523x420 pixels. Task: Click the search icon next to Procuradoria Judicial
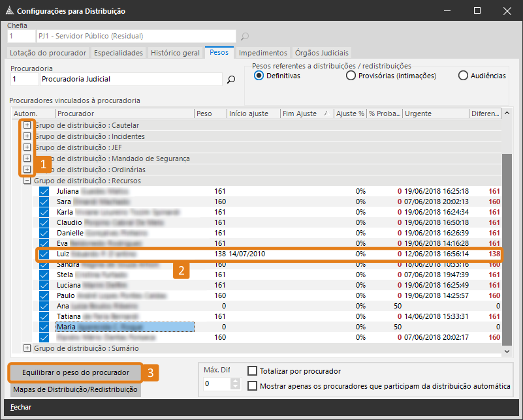click(230, 80)
